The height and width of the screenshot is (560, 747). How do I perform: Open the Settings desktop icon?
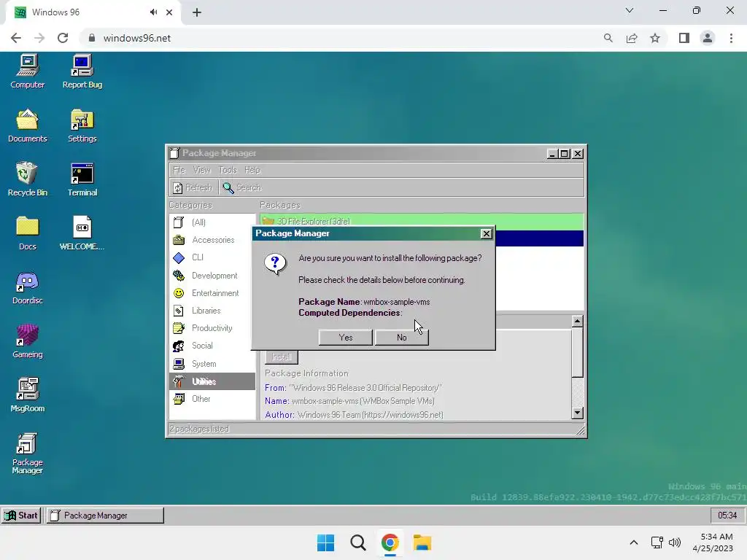tap(82, 125)
